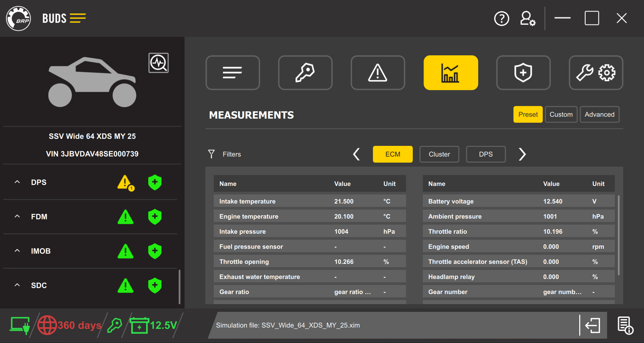Click the battery voltage 12.5V status icon
This screenshot has height=343, width=644.
pos(140,325)
